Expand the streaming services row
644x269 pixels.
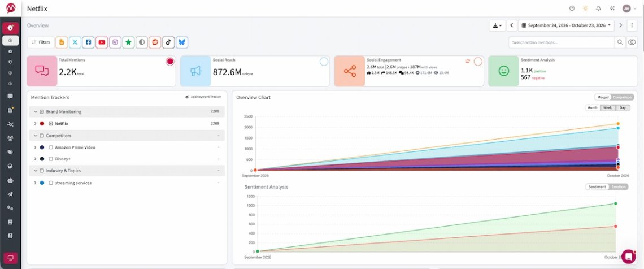point(36,183)
